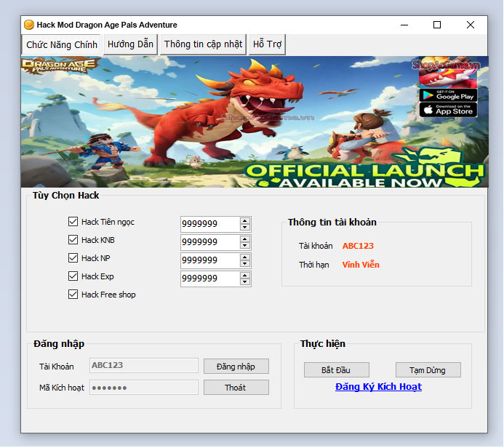
Task: Close the Hack Mod window
Action: (471, 25)
